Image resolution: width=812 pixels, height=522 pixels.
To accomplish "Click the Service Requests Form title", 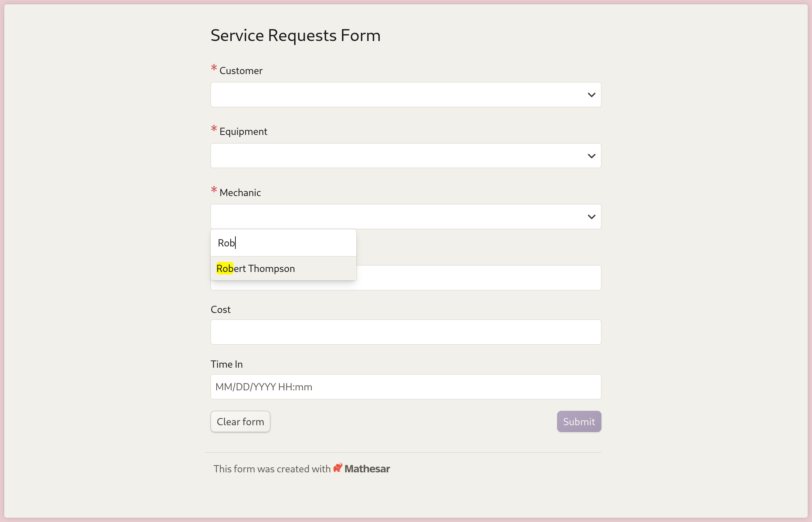I will [x=296, y=35].
